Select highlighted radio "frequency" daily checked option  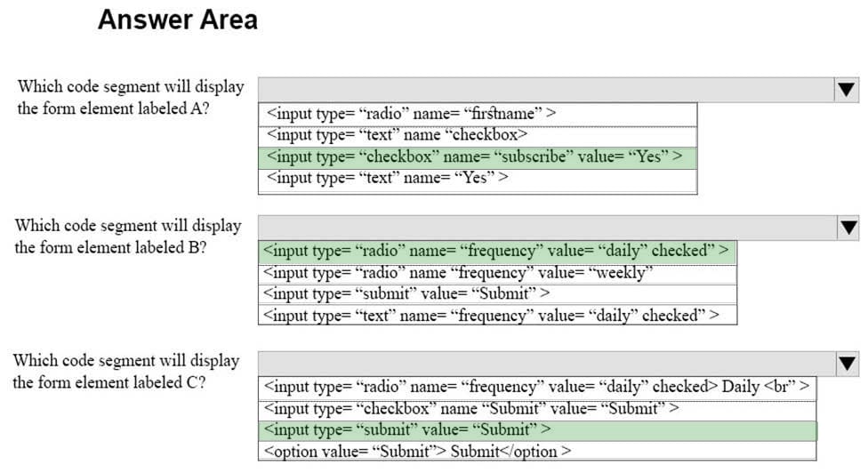pyautogui.click(x=497, y=252)
